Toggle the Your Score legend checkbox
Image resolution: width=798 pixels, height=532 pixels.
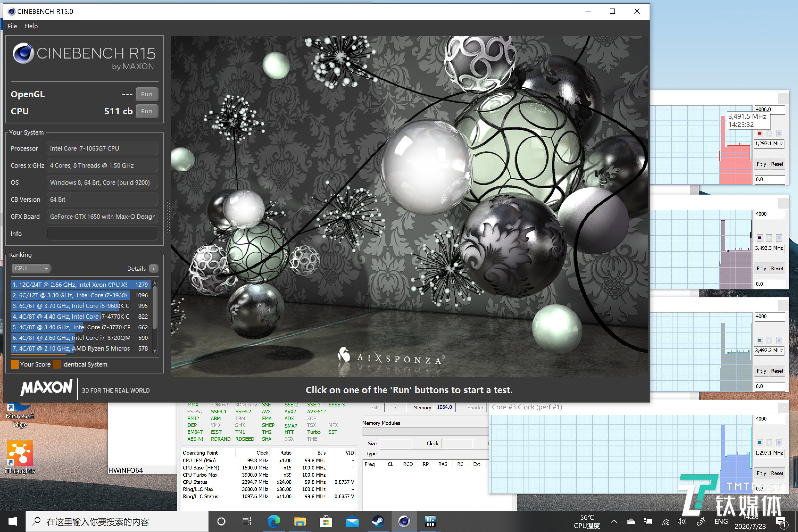pyautogui.click(x=15, y=364)
